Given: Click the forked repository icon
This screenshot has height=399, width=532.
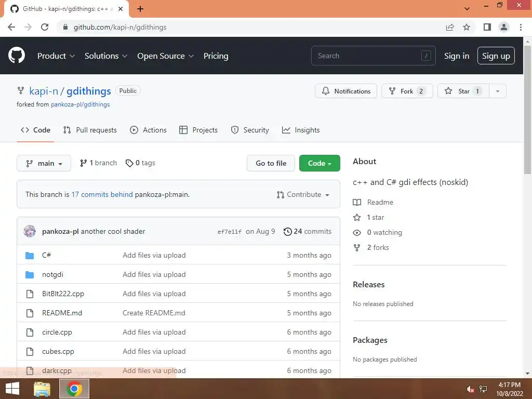Looking at the screenshot, I should point(21,90).
